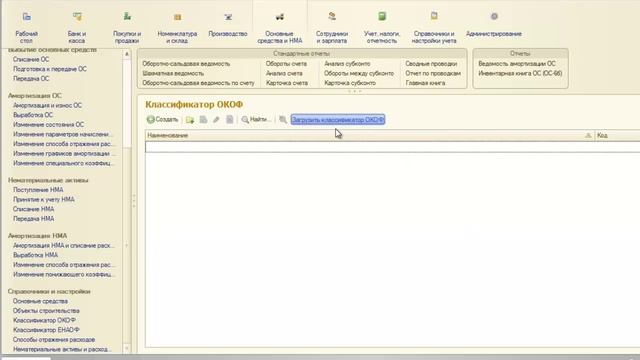Click the Найти search button

(x=256, y=120)
